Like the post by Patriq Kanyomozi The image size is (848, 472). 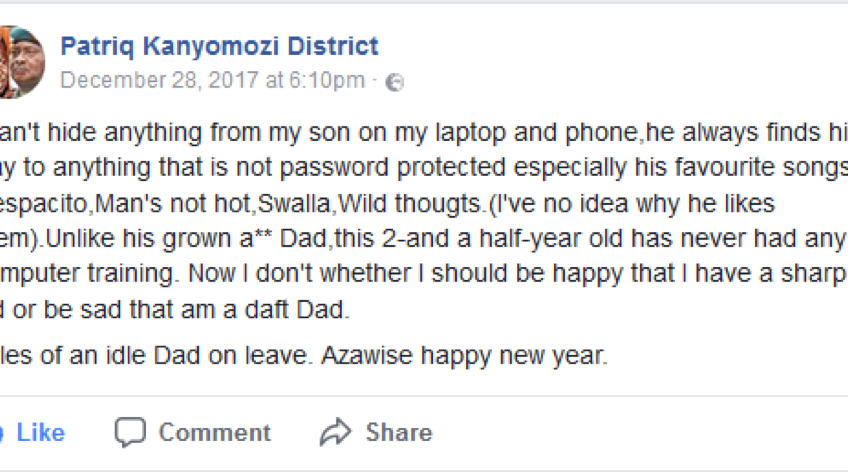click(x=30, y=432)
